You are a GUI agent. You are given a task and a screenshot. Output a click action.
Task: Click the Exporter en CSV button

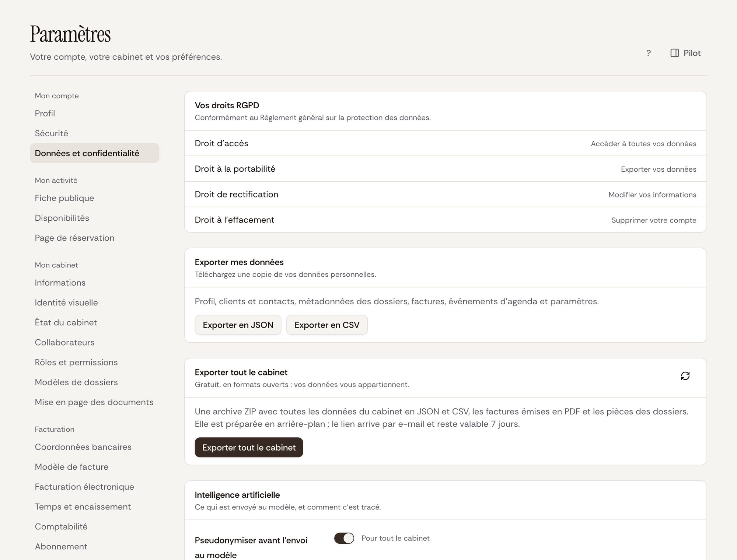tap(327, 325)
